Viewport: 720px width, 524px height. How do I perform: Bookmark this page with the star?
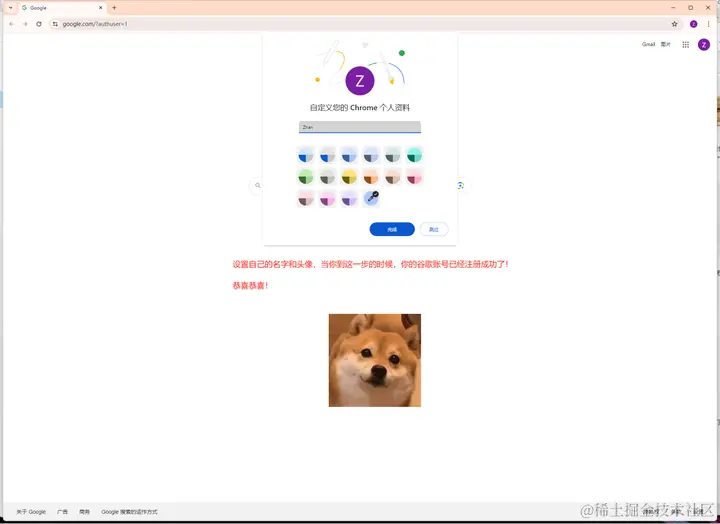[x=675, y=24]
